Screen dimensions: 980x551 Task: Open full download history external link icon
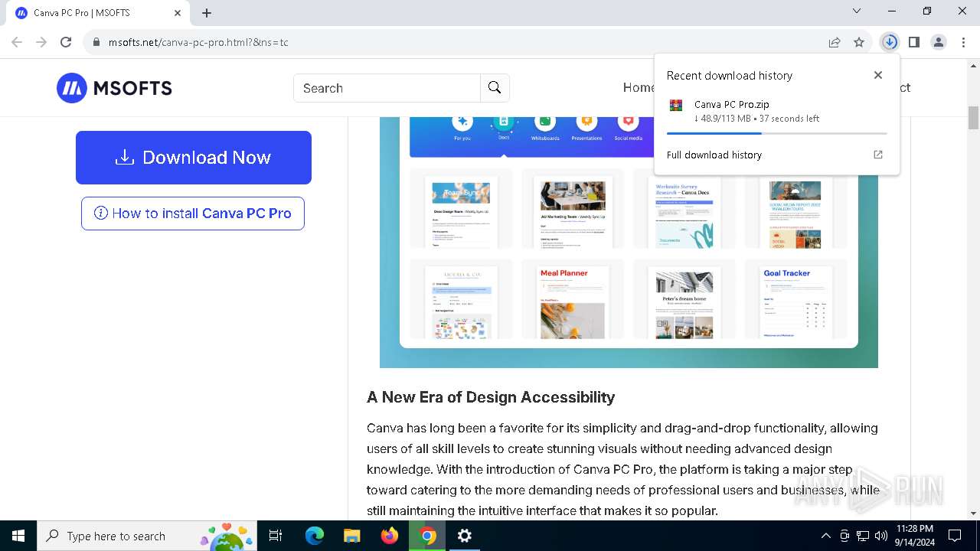coord(878,155)
